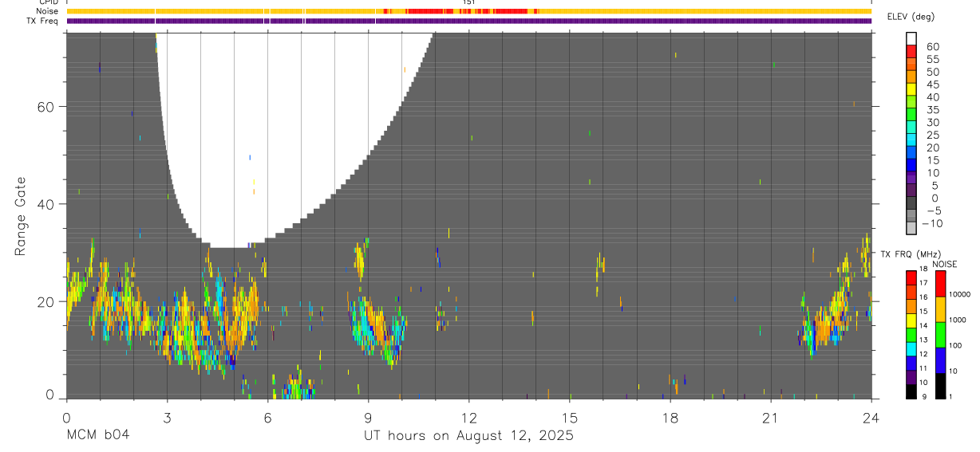Click the ELEV colorbar label '45'
This screenshot has width=980, height=452.
coord(933,85)
